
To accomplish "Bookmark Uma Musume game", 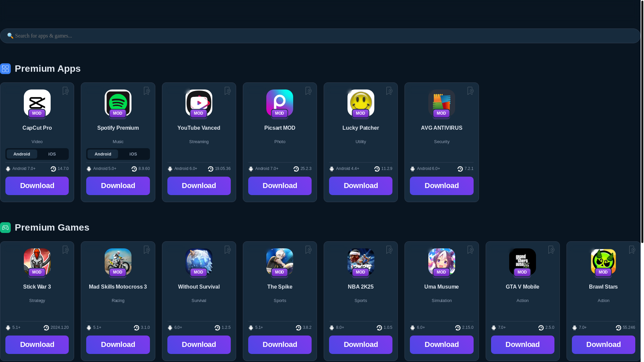I will pyautogui.click(x=471, y=250).
